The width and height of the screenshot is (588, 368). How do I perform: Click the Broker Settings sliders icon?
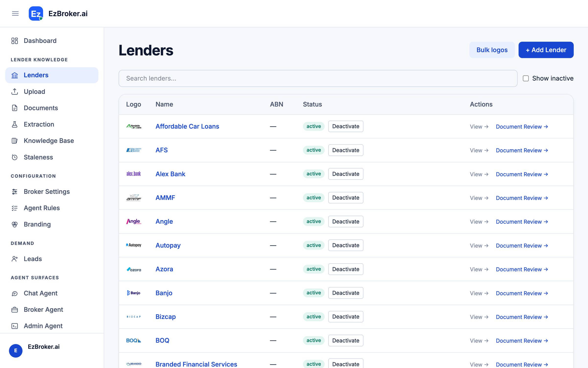[15, 192]
